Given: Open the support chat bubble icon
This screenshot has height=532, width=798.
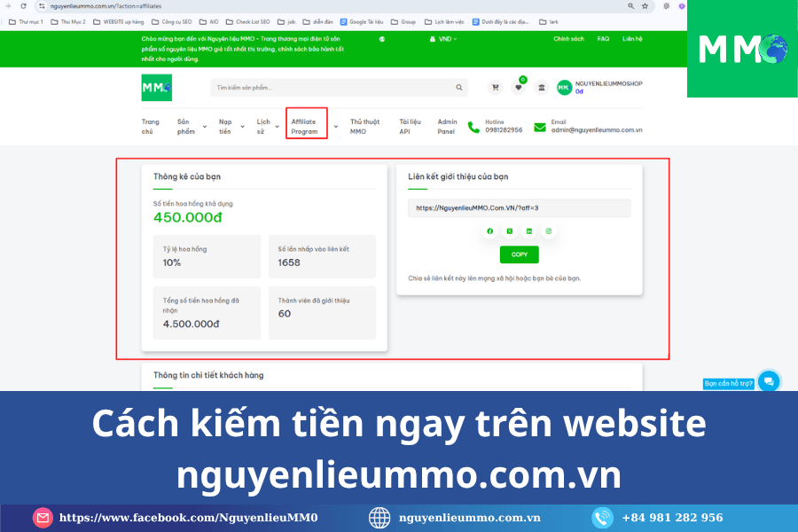Looking at the screenshot, I should (769, 381).
